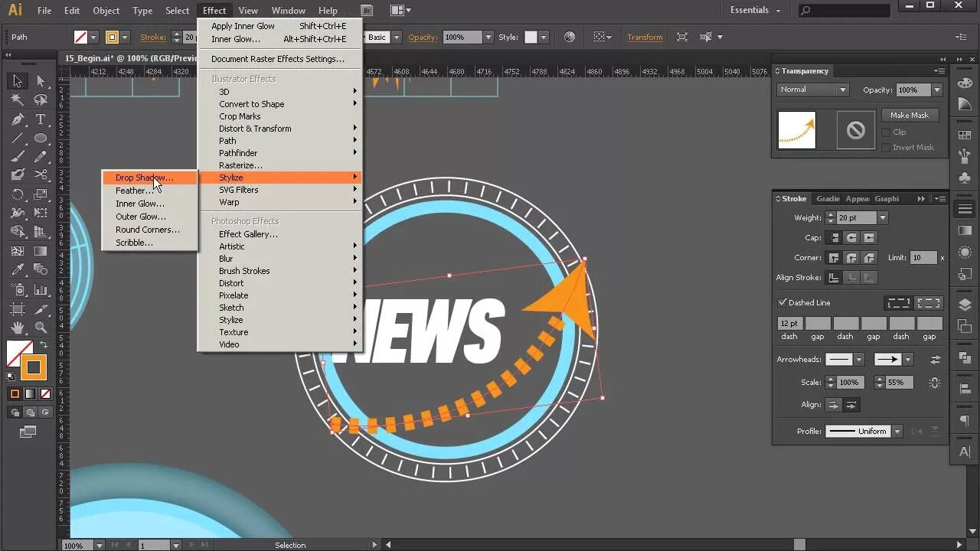
Task: Select the Lasso tool
Action: pos(41,99)
